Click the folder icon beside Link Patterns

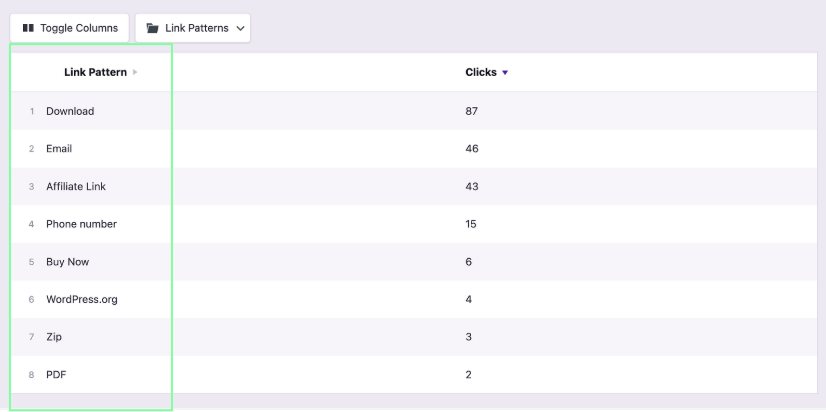(x=152, y=28)
